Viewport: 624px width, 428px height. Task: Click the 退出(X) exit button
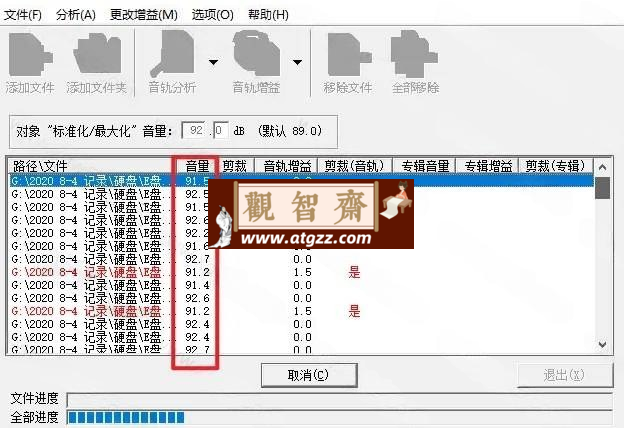tap(564, 375)
